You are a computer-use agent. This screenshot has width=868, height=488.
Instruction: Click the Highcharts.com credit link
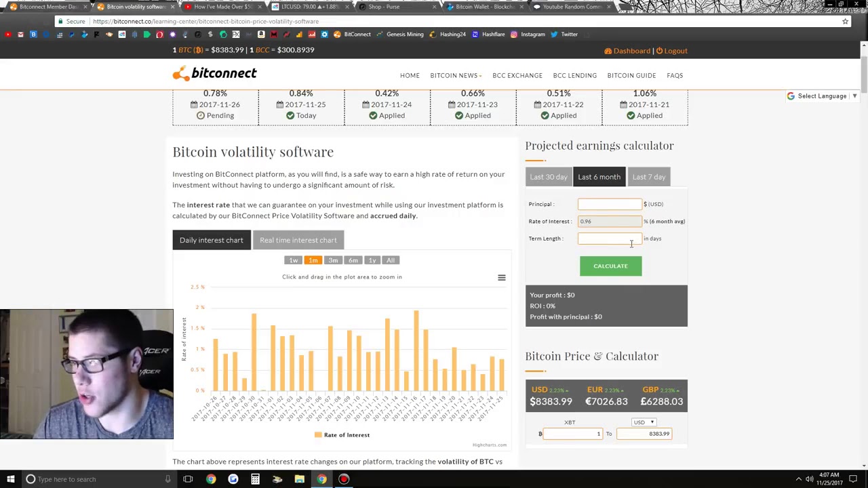pos(490,445)
